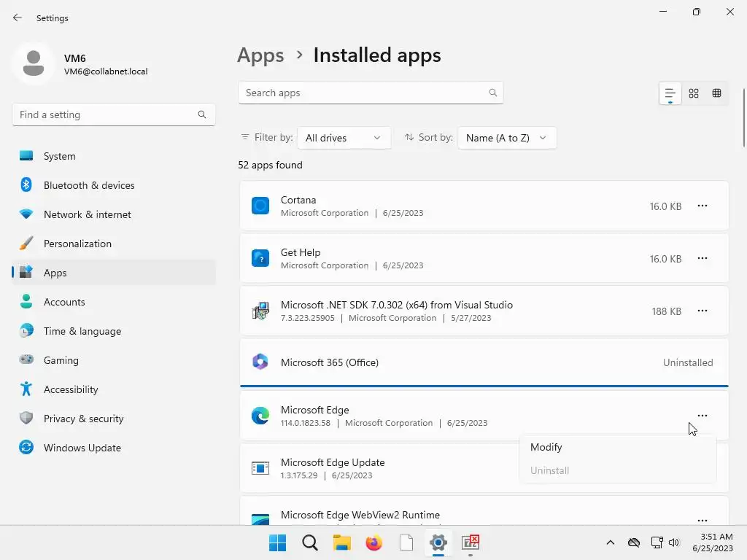Open Windows Update settings section
747x560 pixels.
(82, 448)
